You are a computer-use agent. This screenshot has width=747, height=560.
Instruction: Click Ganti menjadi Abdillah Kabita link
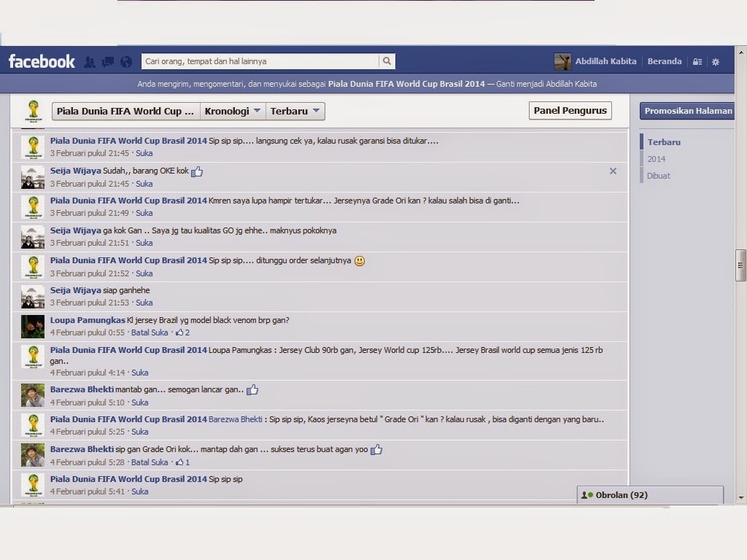click(546, 84)
